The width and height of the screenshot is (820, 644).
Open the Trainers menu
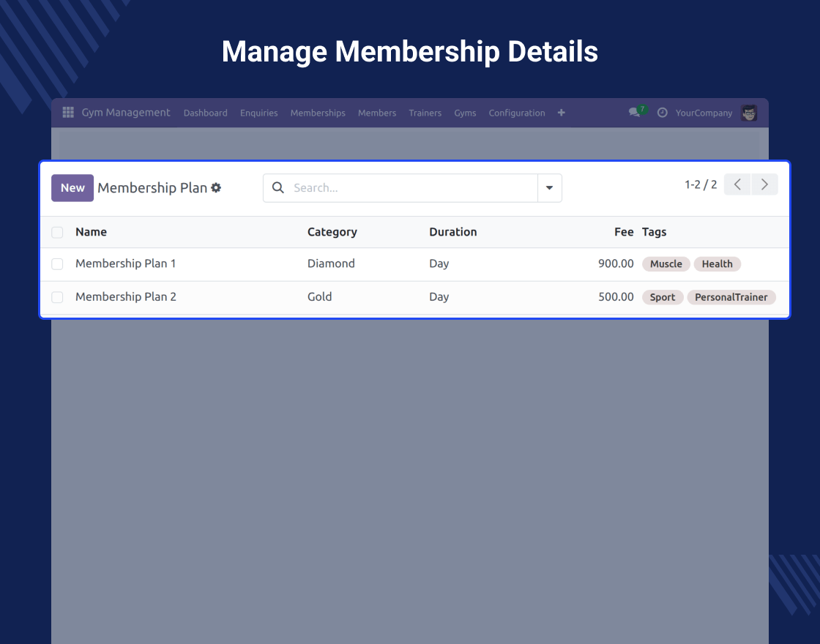[425, 113]
